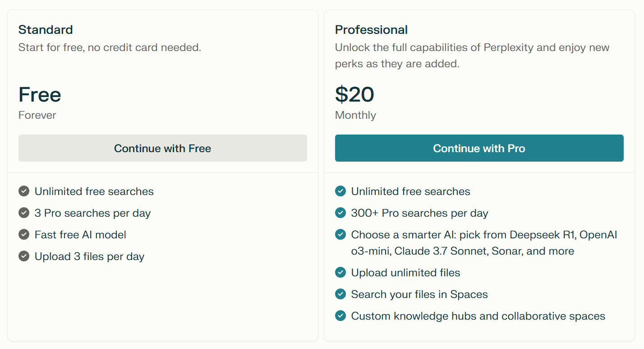Viewport: 644px width, 349px height.
Task: Click the checkmark beside Custom knowledge hubs feature
Action: point(340,316)
